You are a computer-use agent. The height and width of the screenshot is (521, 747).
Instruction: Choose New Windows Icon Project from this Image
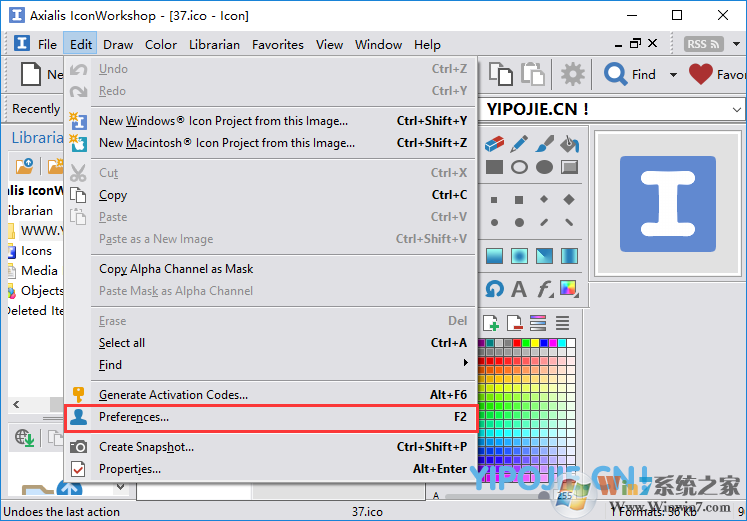(x=271, y=121)
